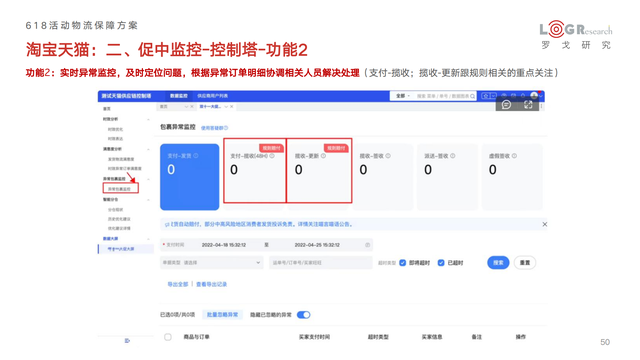The height and width of the screenshot is (360, 640).
Task: Click the blue 搜索 button
Action: pos(498,262)
